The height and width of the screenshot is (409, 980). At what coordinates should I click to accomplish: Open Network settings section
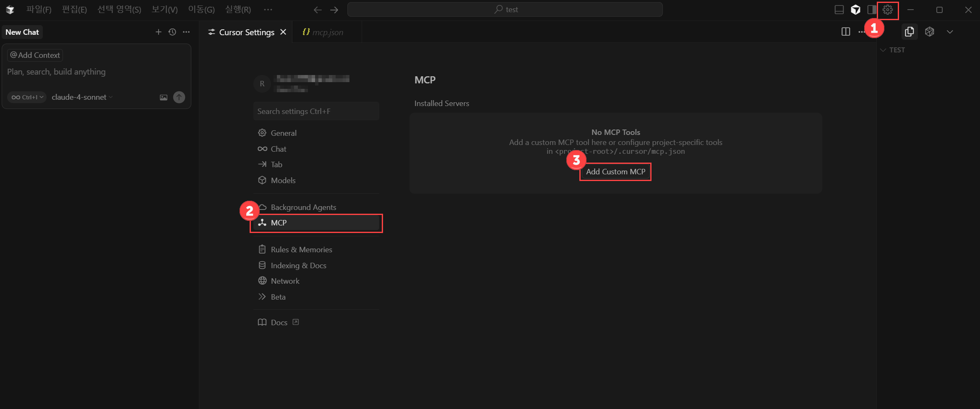point(316,281)
